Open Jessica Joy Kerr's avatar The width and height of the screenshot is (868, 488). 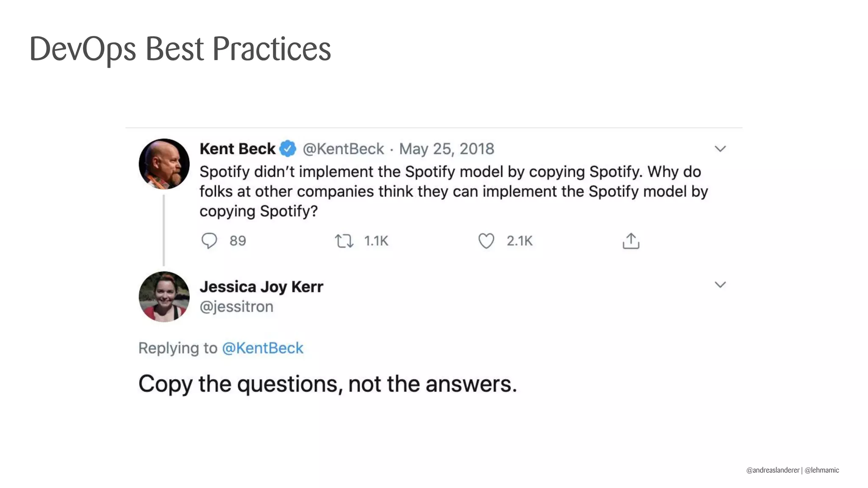click(164, 297)
